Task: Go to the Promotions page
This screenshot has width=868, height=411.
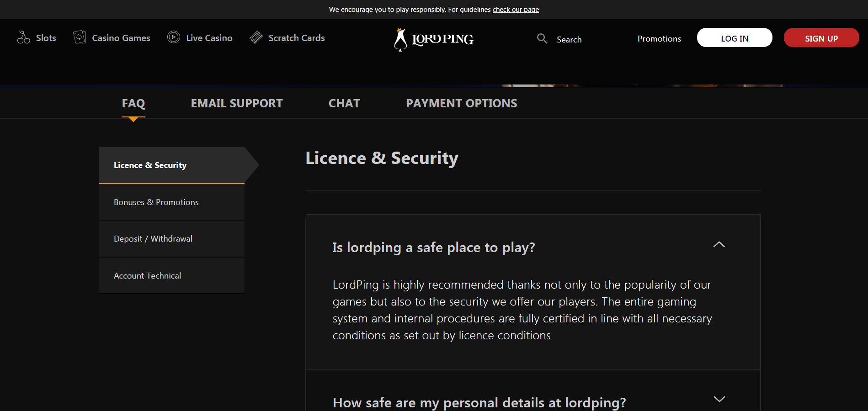Action: tap(659, 39)
